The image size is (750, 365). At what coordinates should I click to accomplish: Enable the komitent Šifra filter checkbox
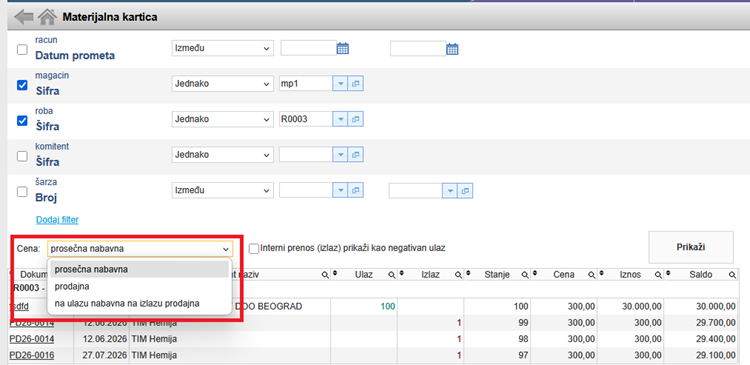click(x=22, y=156)
